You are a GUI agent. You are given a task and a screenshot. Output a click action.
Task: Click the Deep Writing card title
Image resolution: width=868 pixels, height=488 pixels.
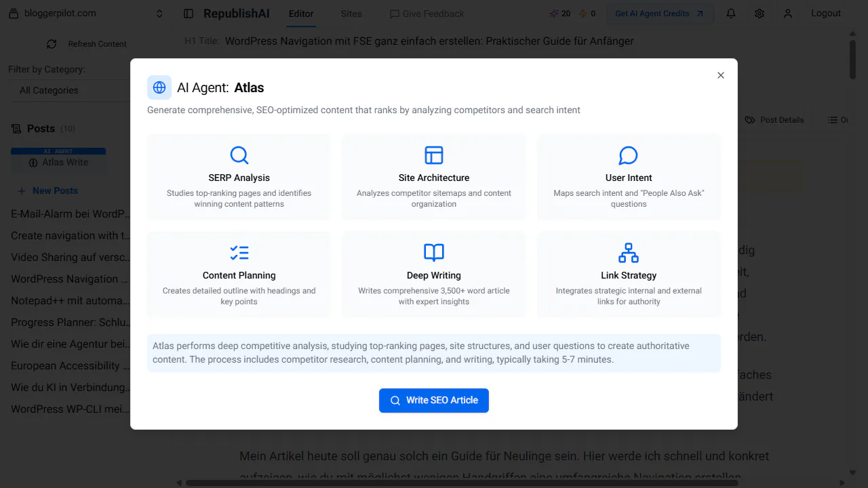tap(434, 276)
